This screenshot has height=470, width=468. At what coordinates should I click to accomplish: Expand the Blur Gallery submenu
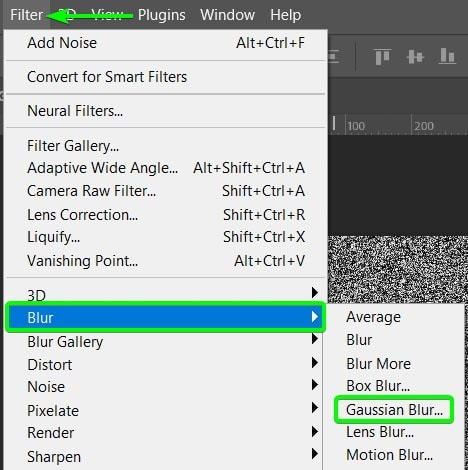point(165,342)
